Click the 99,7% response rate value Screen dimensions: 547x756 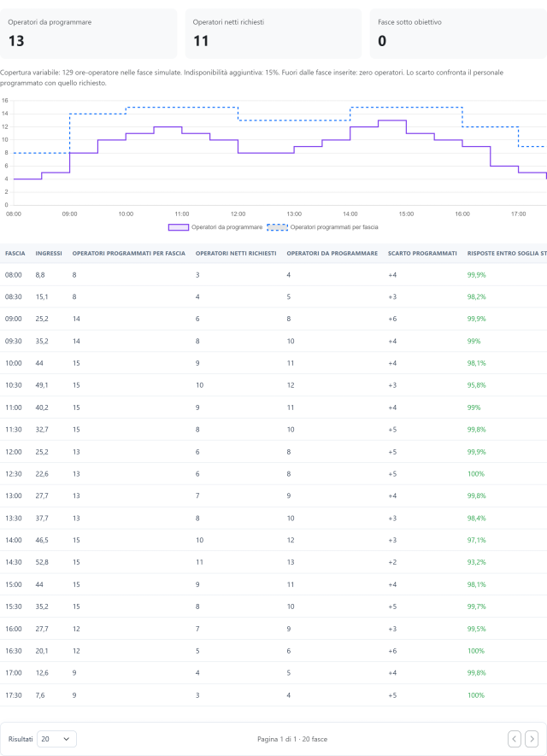pos(477,607)
